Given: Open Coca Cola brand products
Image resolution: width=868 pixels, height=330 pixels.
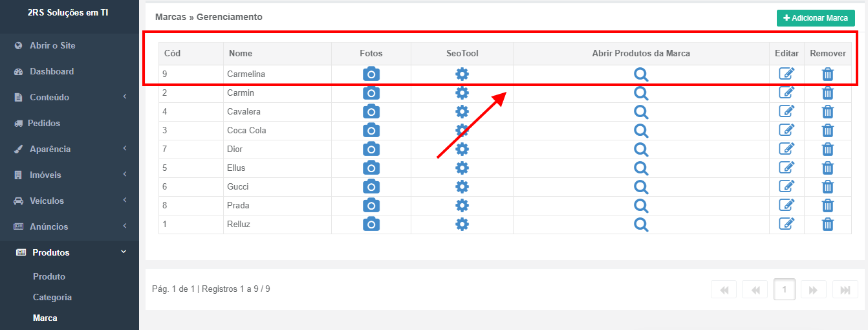Looking at the screenshot, I should [641, 130].
